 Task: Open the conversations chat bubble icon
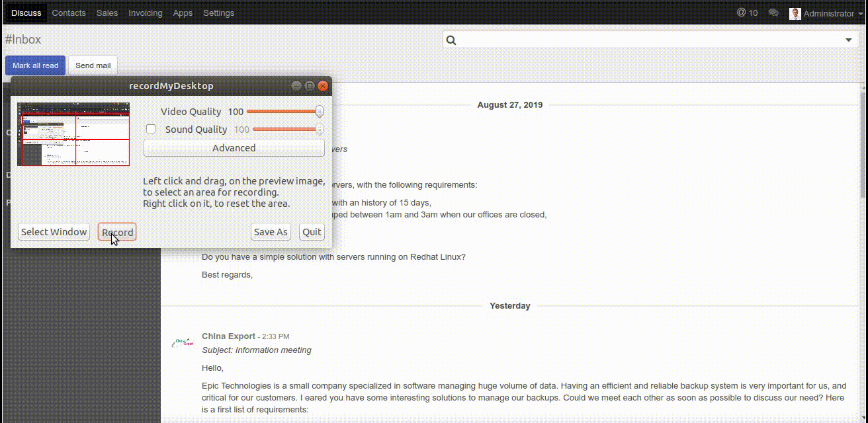click(773, 13)
